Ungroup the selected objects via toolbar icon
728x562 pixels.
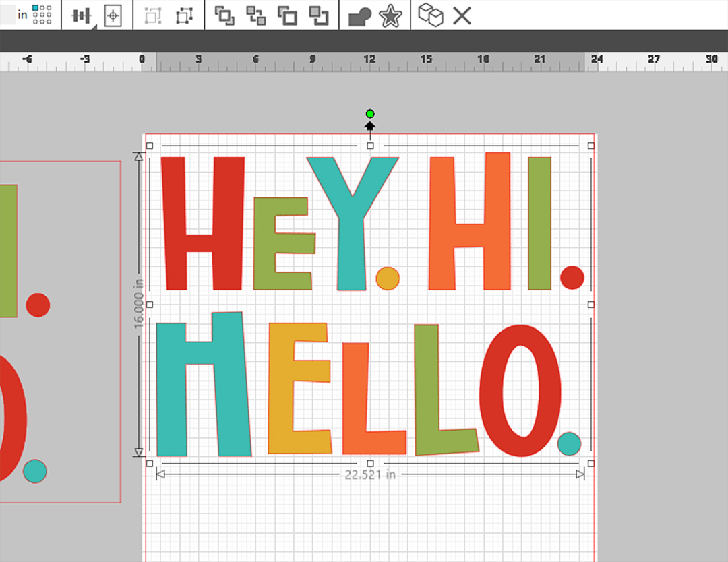(184, 15)
